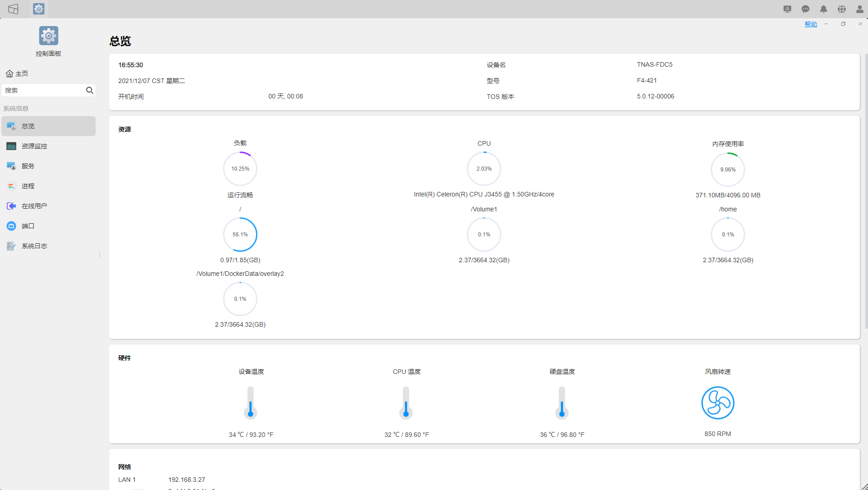Screen dimensions: 868x490
Task: Click inside the 搜索 search field
Action: point(43,90)
